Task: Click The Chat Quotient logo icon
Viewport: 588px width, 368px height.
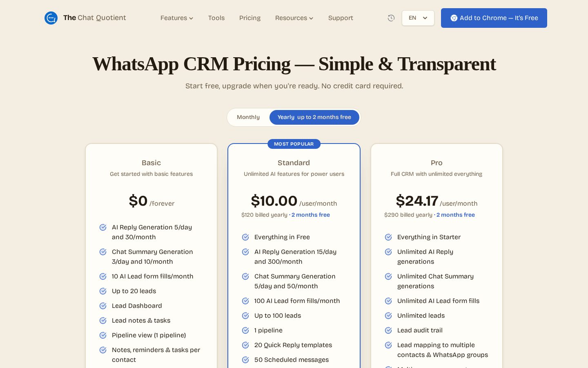Action: 51,18
